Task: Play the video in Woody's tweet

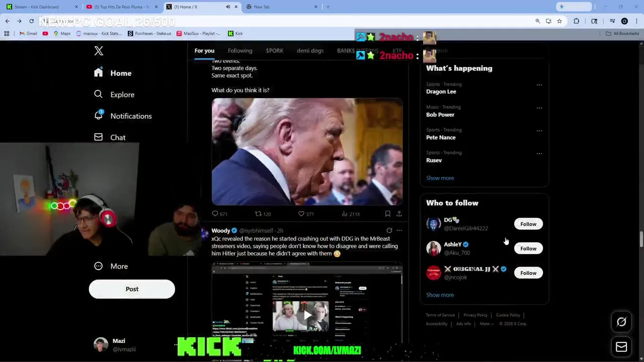Action: click(307, 315)
